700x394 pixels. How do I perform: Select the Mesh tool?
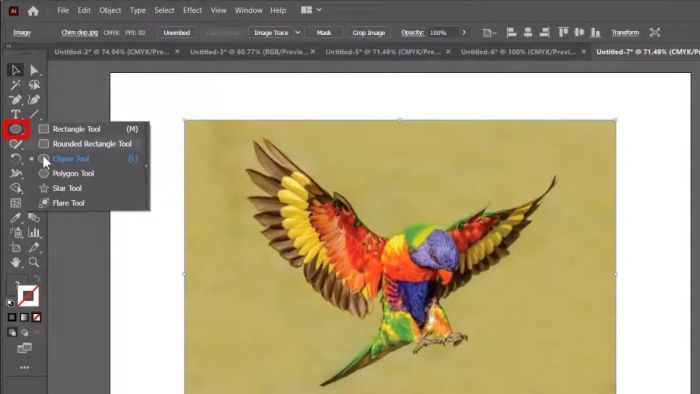(15, 203)
